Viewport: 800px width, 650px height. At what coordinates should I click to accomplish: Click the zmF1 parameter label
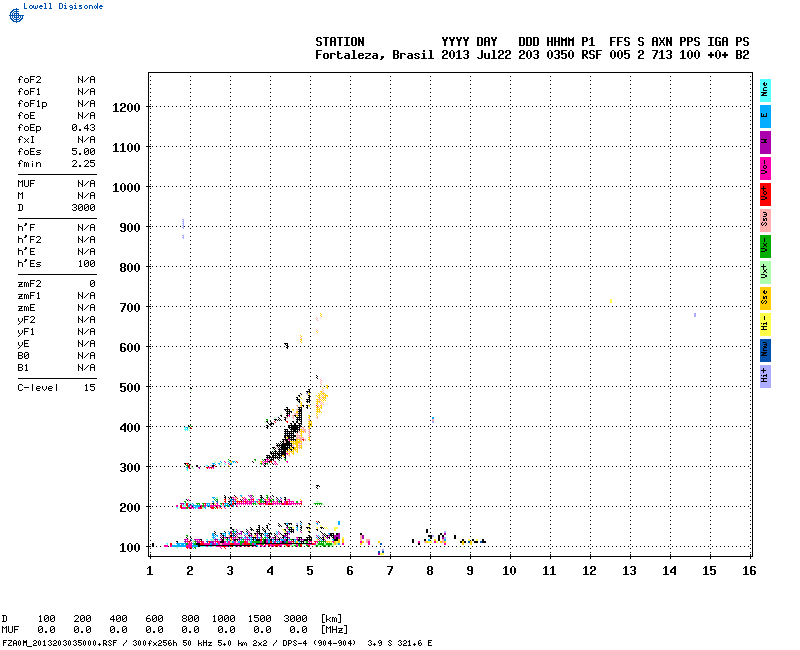tap(29, 296)
